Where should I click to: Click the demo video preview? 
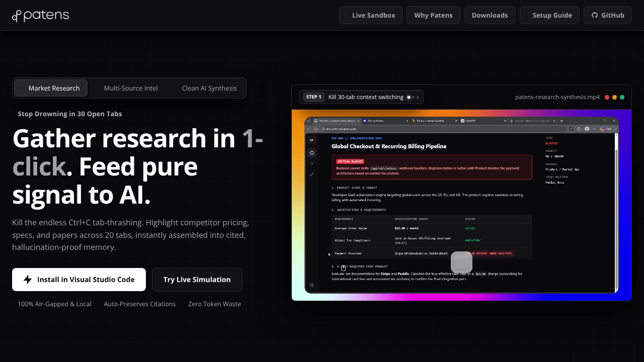(x=461, y=205)
